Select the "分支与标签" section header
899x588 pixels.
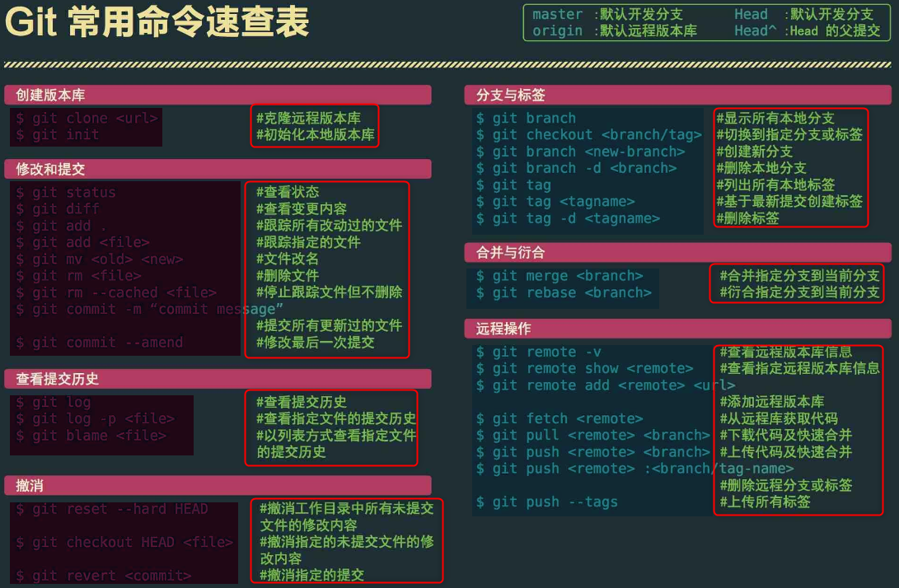pos(677,96)
